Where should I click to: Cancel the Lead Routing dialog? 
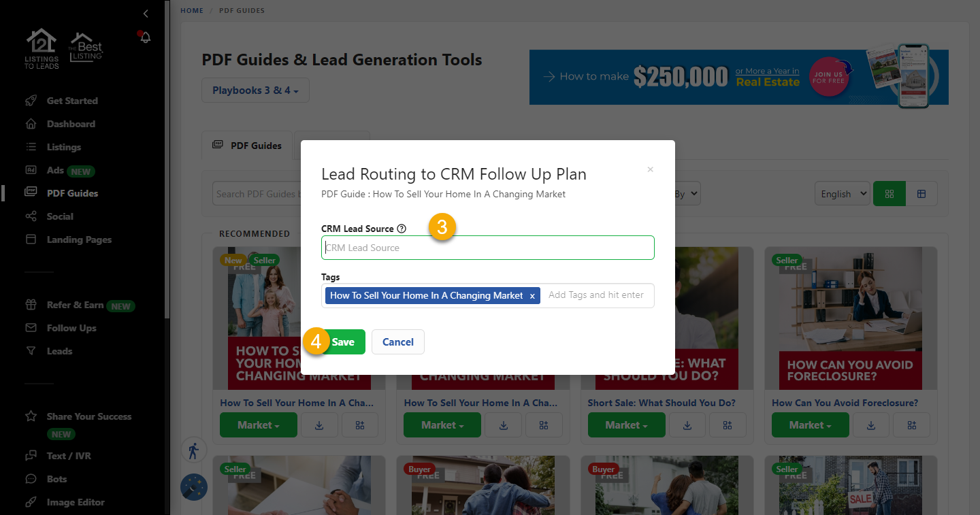(x=398, y=342)
